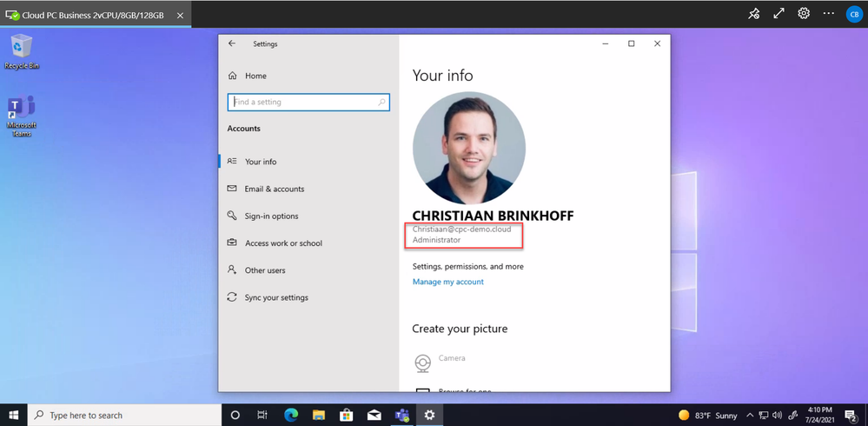Click the Settings back arrow
The height and width of the screenshot is (426, 868).
pyautogui.click(x=232, y=43)
